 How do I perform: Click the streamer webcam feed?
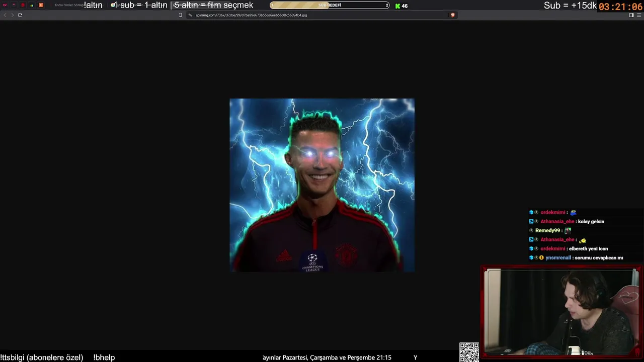click(561, 313)
